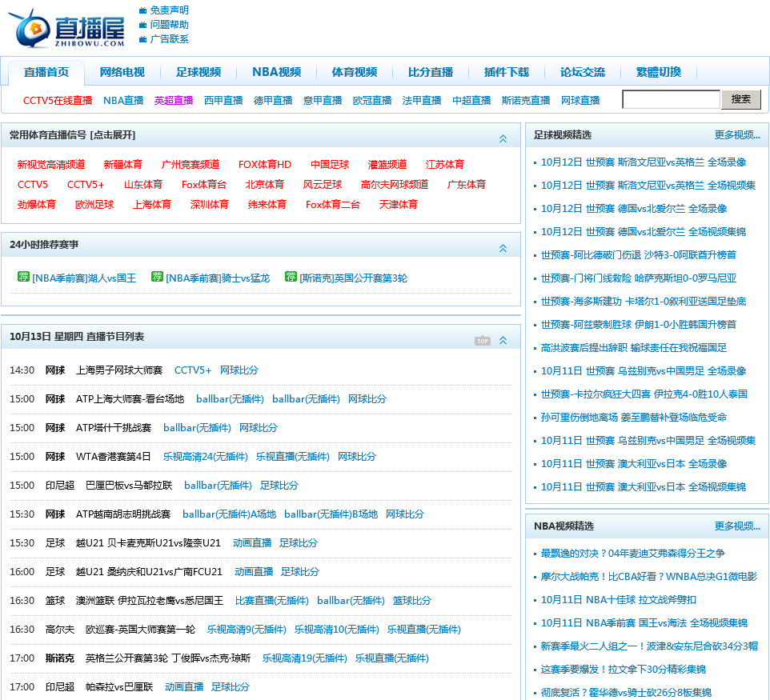Select the CCTV5+ channel in signals panel

pyautogui.click(x=86, y=185)
